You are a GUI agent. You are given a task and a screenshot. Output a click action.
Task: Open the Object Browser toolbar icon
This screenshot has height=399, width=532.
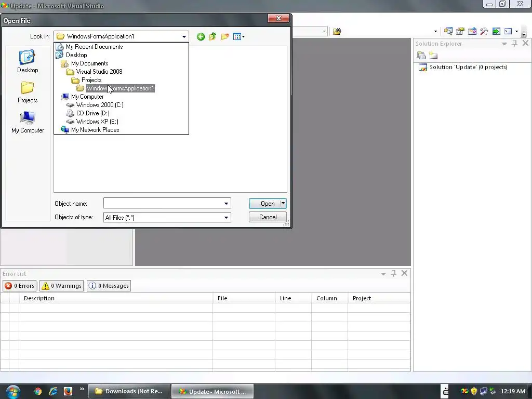(x=472, y=31)
